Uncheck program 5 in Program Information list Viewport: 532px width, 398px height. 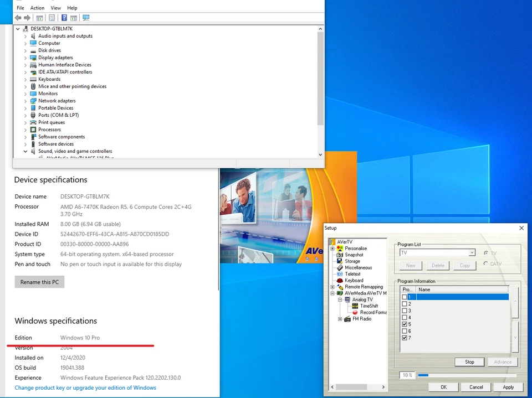point(405,325)
